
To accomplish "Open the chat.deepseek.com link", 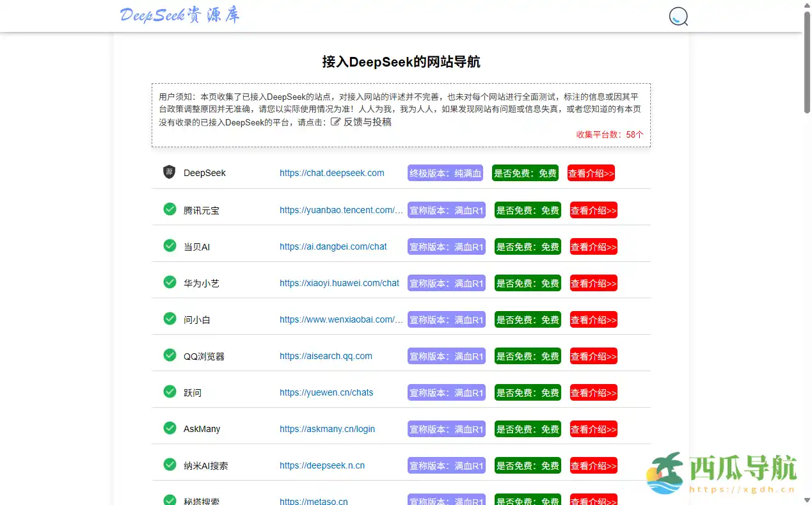I will pos(331,173).
